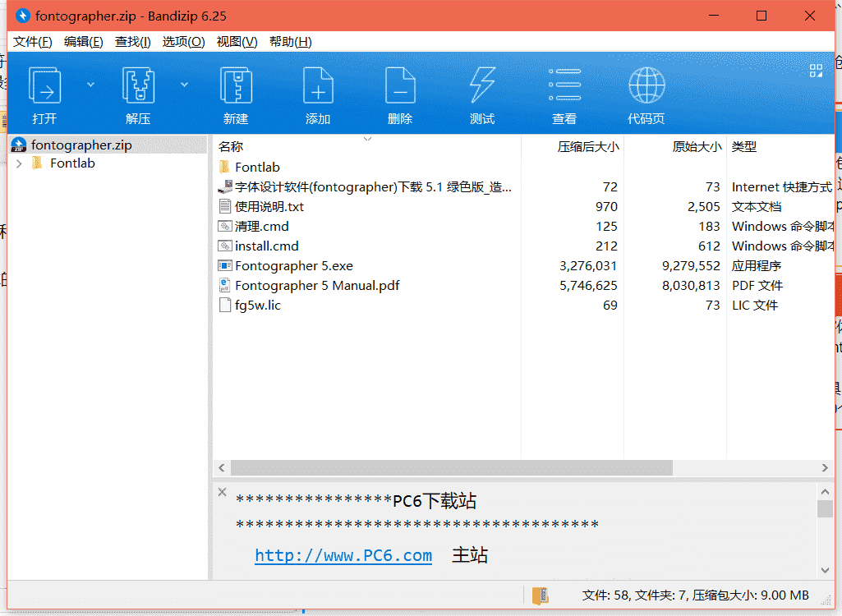Click the Test (测试) lightning icon

coord(482,85)
